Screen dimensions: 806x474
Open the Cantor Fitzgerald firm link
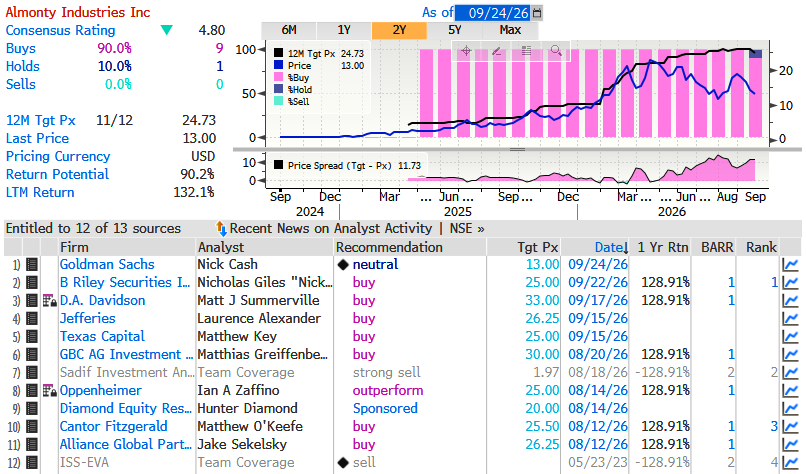(114, 426)
